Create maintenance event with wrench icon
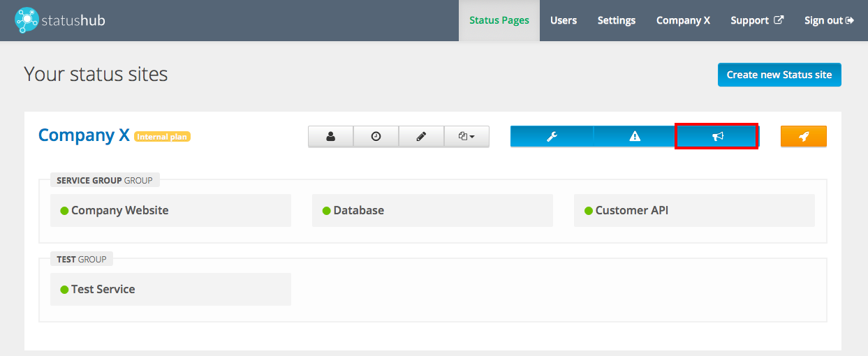868x356 pixels. point(552,137)
